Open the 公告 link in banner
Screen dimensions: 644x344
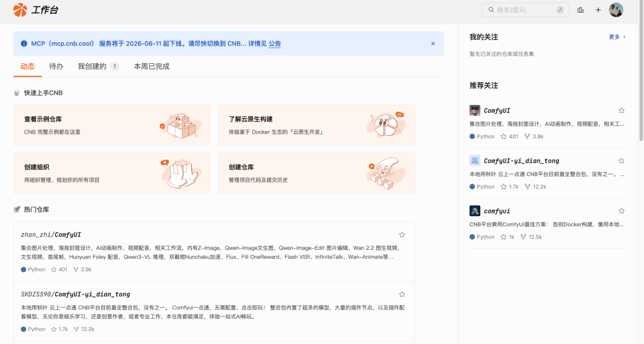(x=275, y=44)
